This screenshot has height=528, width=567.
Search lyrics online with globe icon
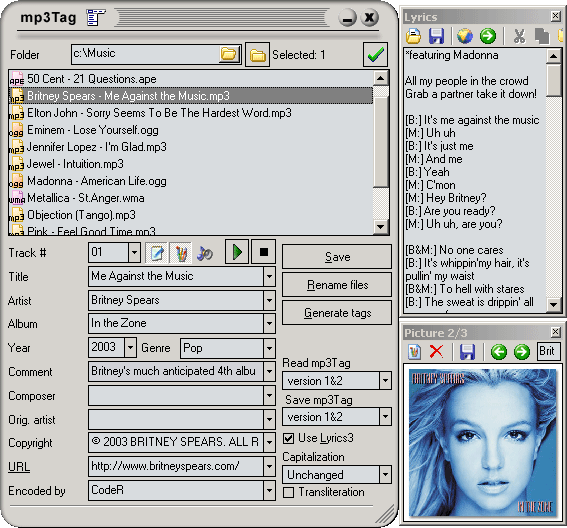pyautogui.click(x=465, y=36)
